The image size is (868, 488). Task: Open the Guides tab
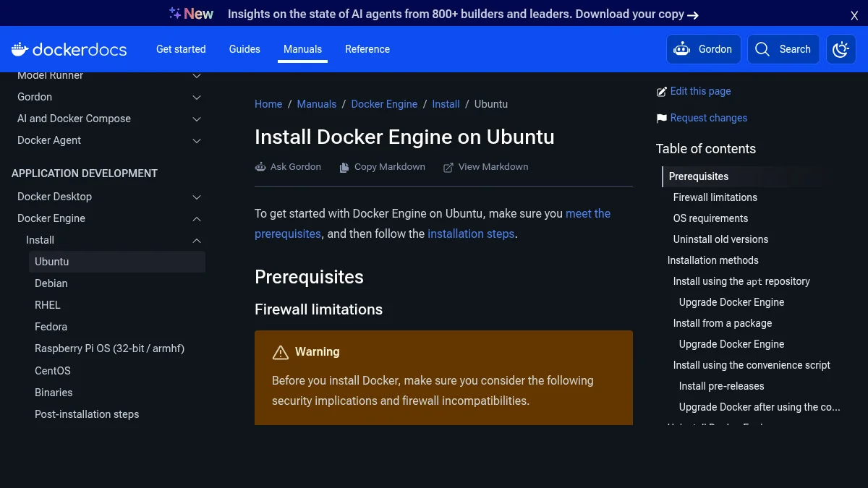244,49
